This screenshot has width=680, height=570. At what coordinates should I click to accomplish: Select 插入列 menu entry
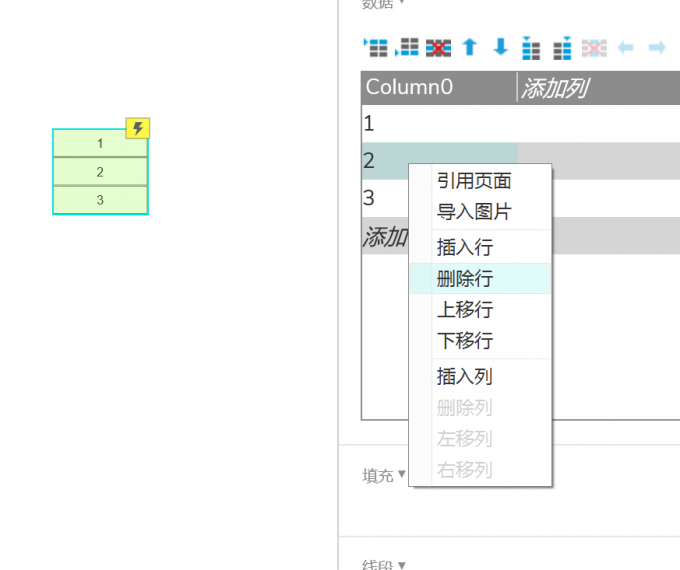[481, 376]
